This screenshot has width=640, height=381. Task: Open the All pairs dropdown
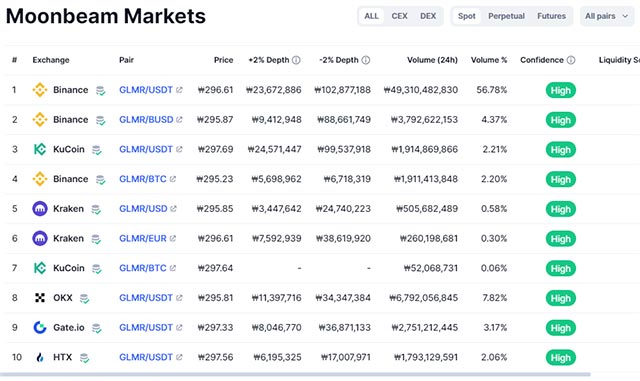point(607,16)
